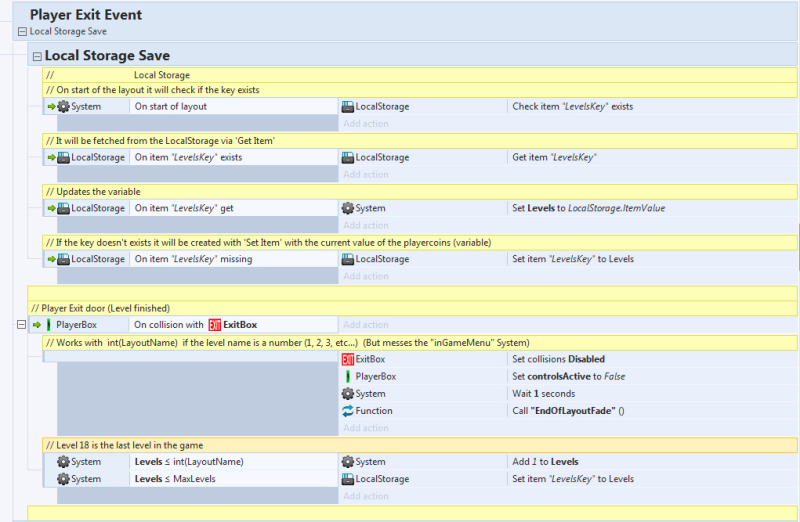Image resolution: width=800 pixels, height=522 pixels.
Task: Add action under 'Set Levels to LocalStorage.ItemValue'
Action: click(366, 226)
